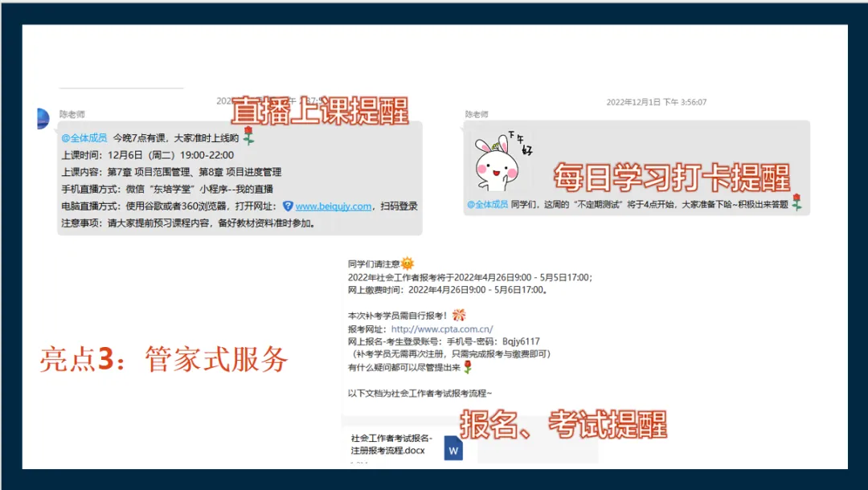Screen dimensions: 868x490
Task: Click sender name 陈老师 above class reminder
Action: click(72, 115)
